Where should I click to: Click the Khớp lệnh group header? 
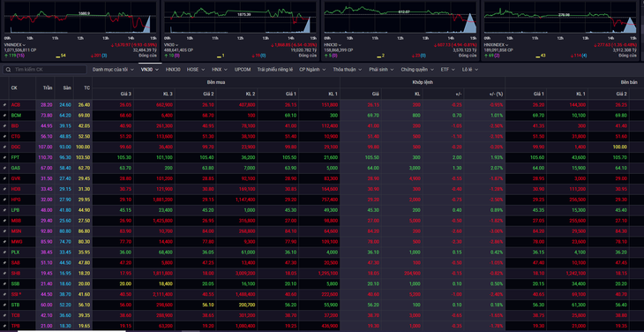423,82
